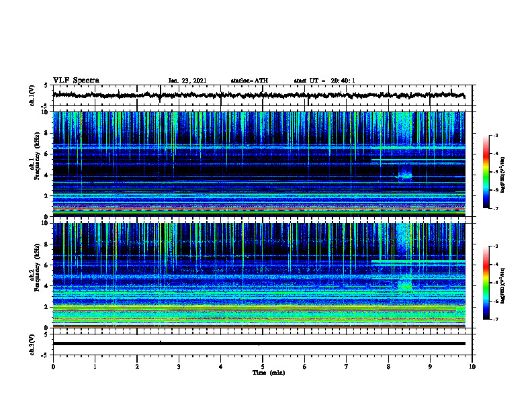
Task: Click the ch.1 "Frequency (kHz)" axis label
Action: [x=38, y=157]
